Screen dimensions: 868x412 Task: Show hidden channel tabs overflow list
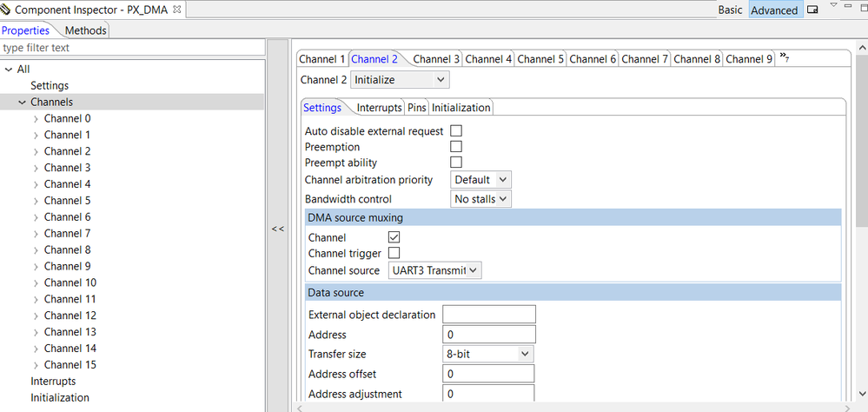coord(784,58)
